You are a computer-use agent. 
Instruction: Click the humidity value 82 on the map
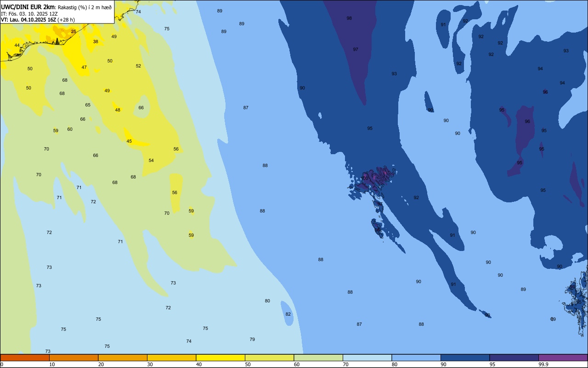click(288, 314)
